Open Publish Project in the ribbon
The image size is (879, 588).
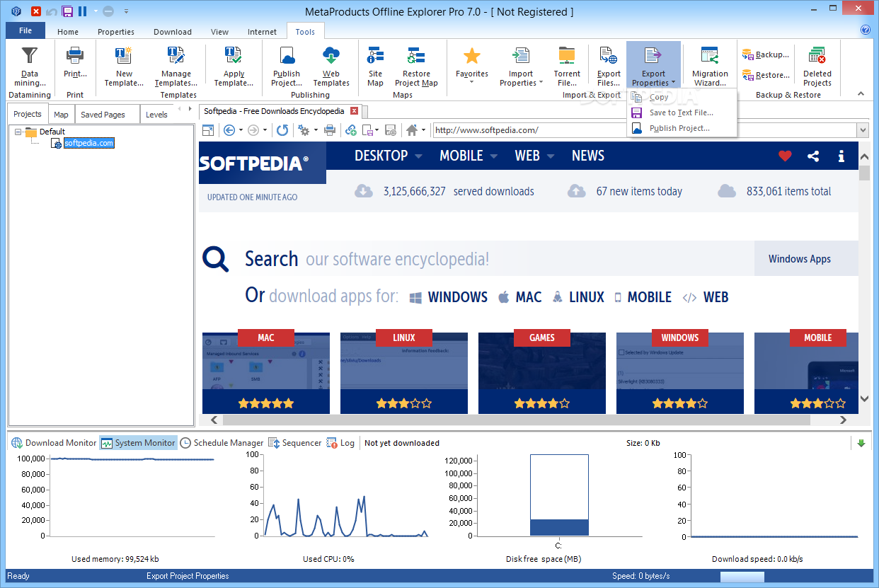coord(287,66)
